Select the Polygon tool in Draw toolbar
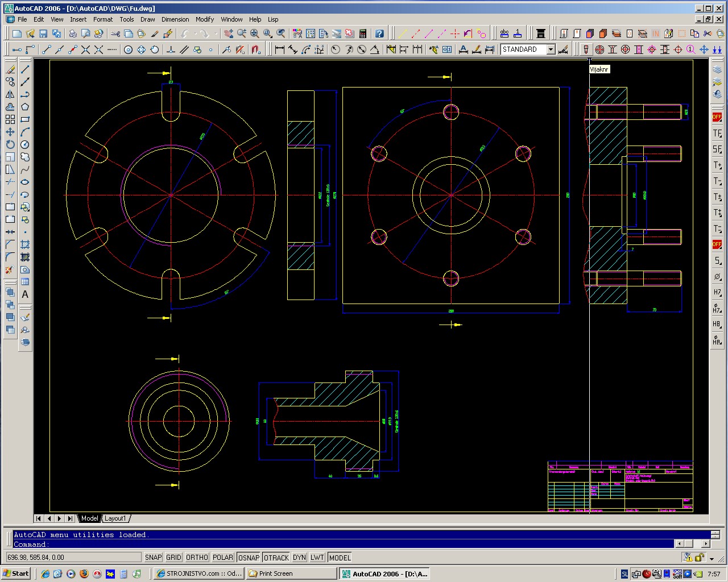 pos(25,107)
